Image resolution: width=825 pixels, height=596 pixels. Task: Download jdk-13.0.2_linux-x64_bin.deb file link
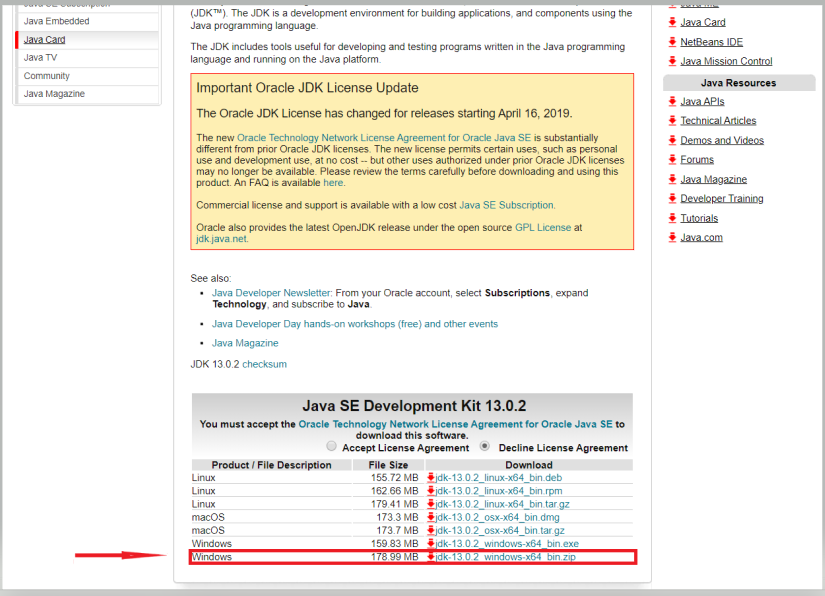point(499,478)
